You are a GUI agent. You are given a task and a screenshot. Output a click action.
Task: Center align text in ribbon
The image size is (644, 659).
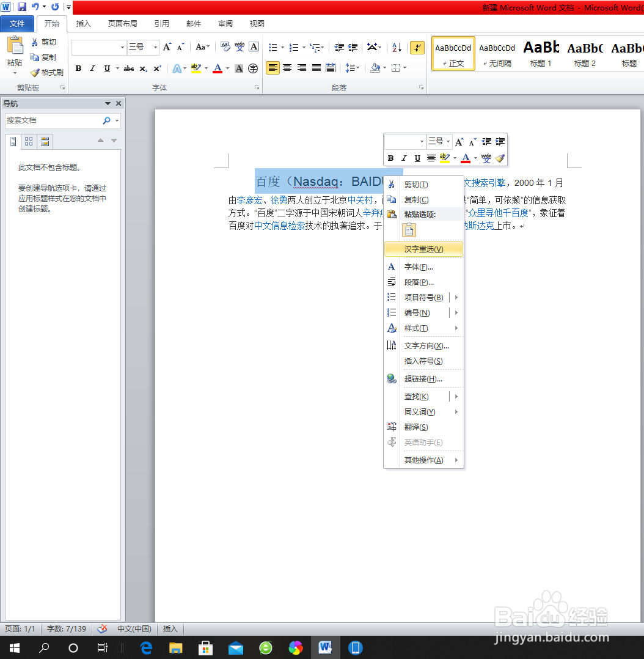[287, 68]
